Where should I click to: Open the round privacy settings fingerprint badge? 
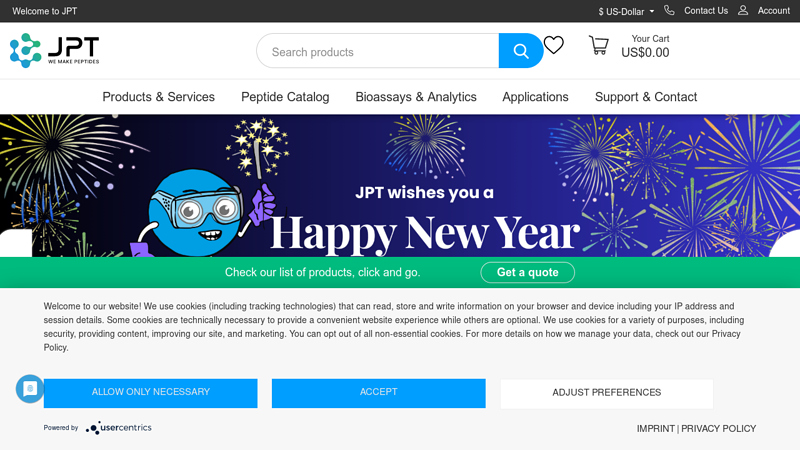pos(29,389)
